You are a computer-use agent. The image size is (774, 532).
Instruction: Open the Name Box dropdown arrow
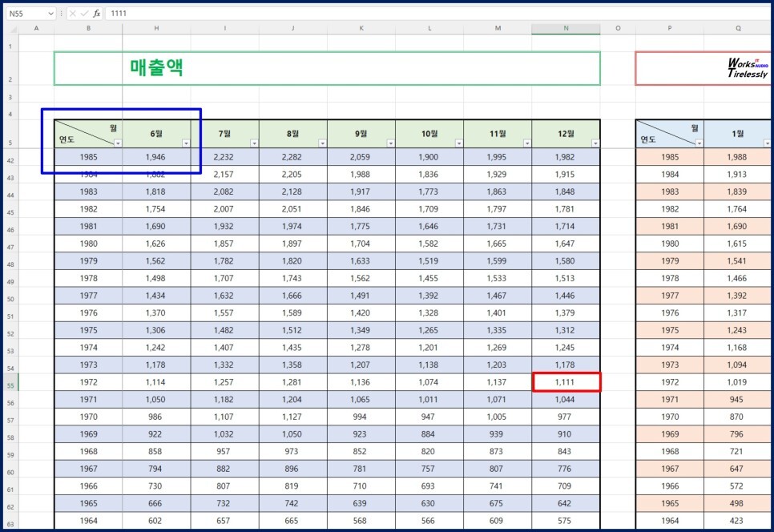pyautogui.click(x=50, y=14)
